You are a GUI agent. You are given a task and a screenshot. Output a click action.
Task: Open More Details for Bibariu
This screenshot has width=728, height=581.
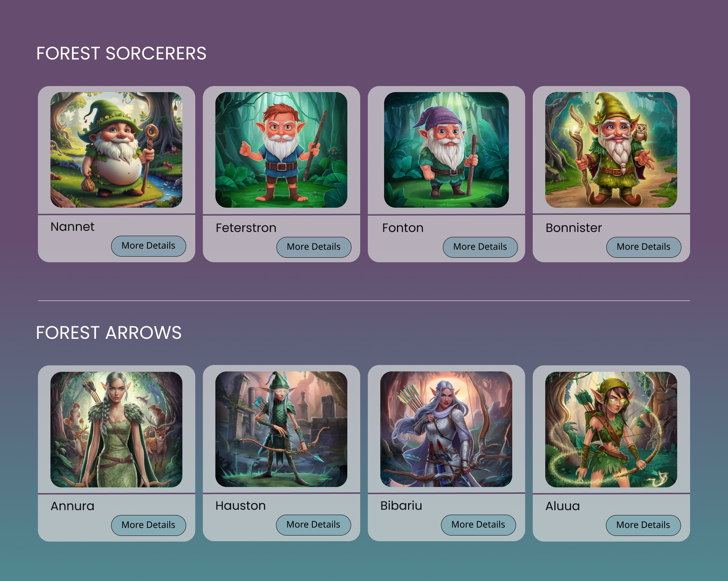[x=479, y=525]
